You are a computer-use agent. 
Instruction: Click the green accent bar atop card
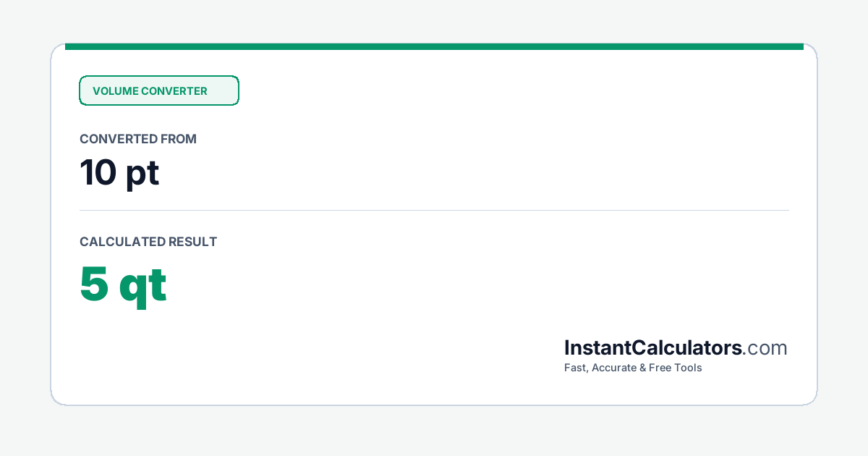[x=434, y=46]
